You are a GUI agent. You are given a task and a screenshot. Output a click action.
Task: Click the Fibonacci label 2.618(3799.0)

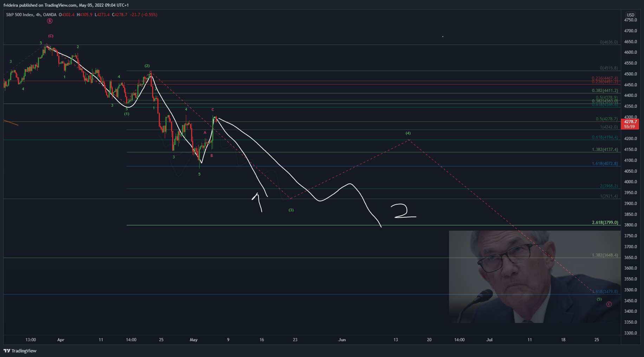tap(605, 223)
